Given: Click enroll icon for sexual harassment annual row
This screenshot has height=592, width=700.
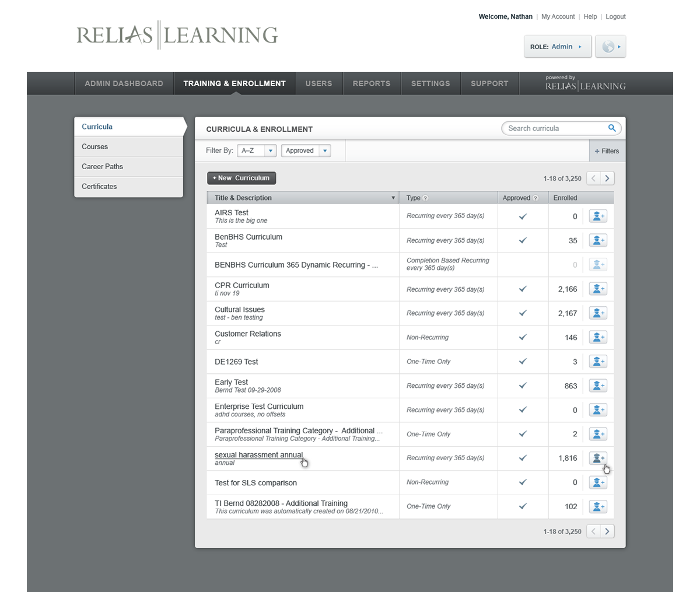Looking at the screenshot, I should click(x=598, y=458).
